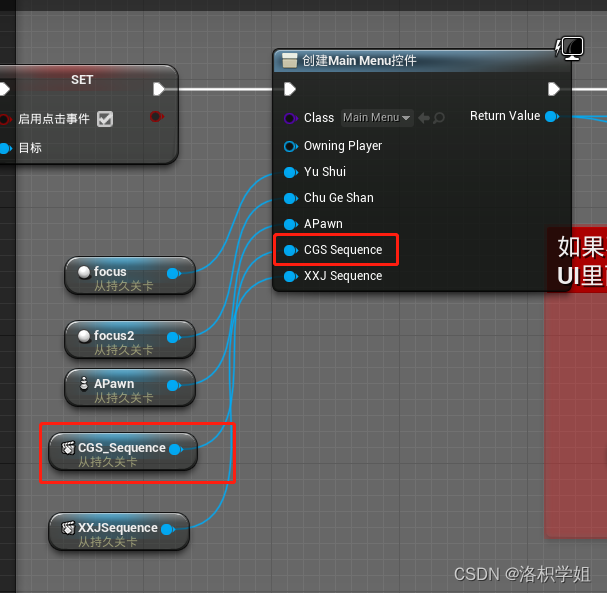Click the 启用点击事件 red input pin
The height and width of the screenshot is (593, 607).
pyautogui.click(x=5, y=119)
